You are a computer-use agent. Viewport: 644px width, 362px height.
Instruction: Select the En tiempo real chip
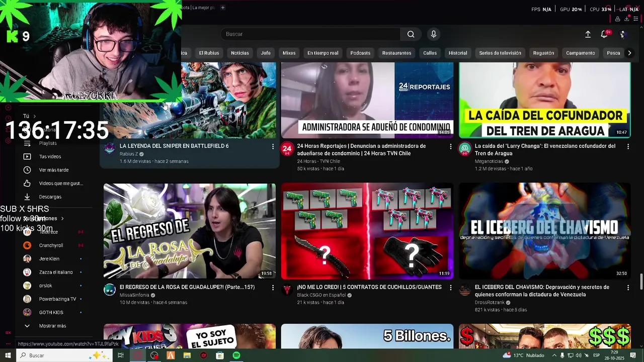(323, 53)
